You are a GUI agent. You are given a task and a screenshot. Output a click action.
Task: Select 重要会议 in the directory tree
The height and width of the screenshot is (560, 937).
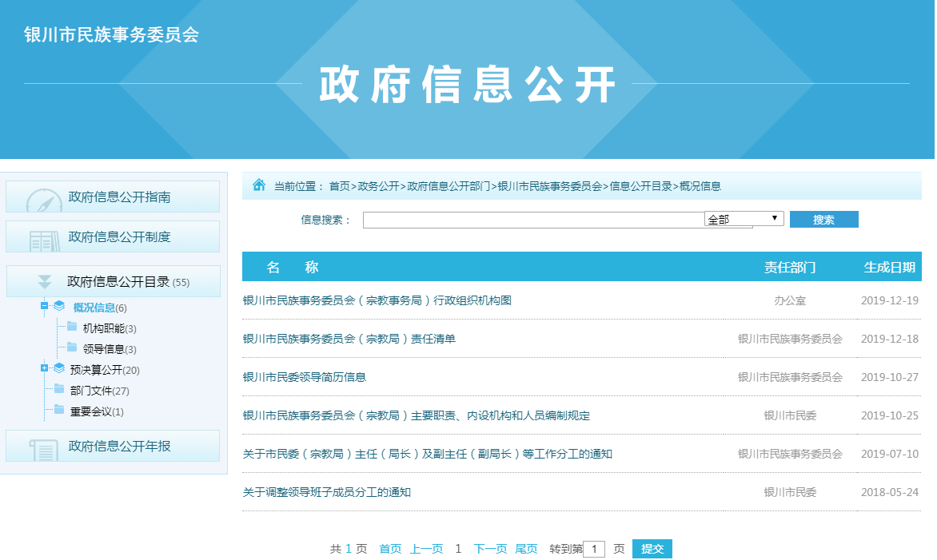90,411
